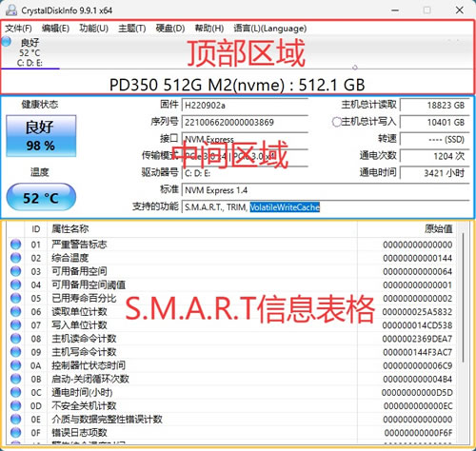
Task: Click the status orb for row 07
Action: point(15,324)
